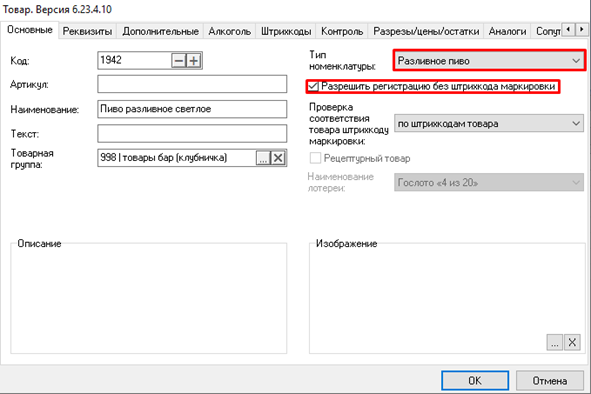Switch to the Основные tab
This screenshot has height=394, width=591.
pos(30,30)
